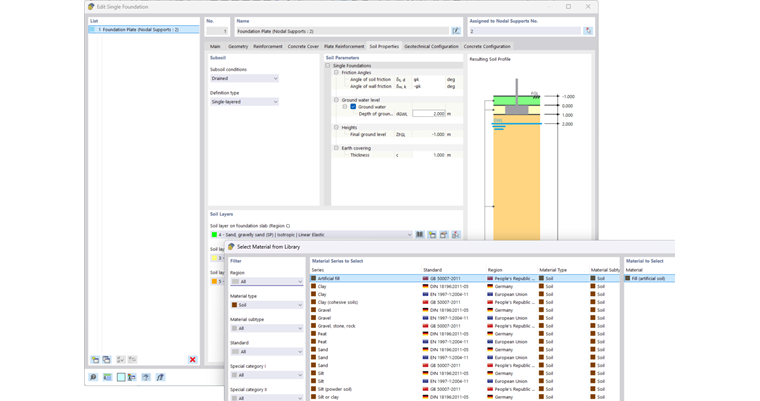Collapse the Earth covering group
The image size is (760, 401).
pos(336,148)
